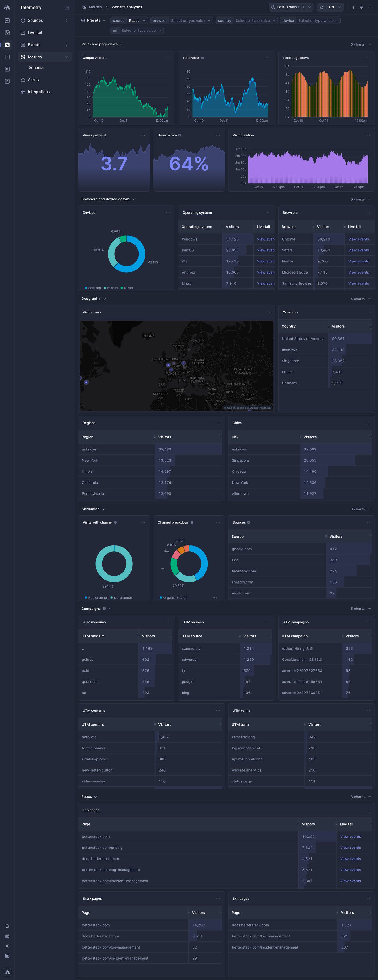378x980 pixels.
Task: Click the plus icon to add chart
Action: click(x=353, y=7)
